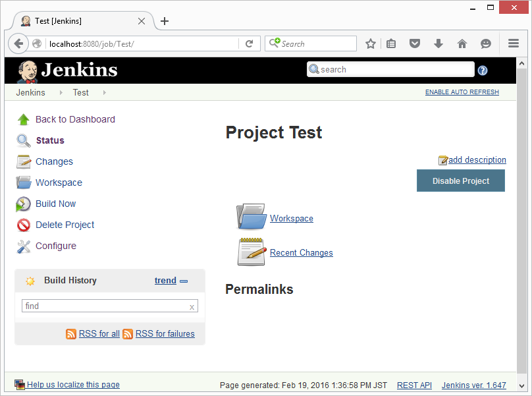Click the browser address bar
The height and width of the screenshot is (396, 532).
[142, 43]
